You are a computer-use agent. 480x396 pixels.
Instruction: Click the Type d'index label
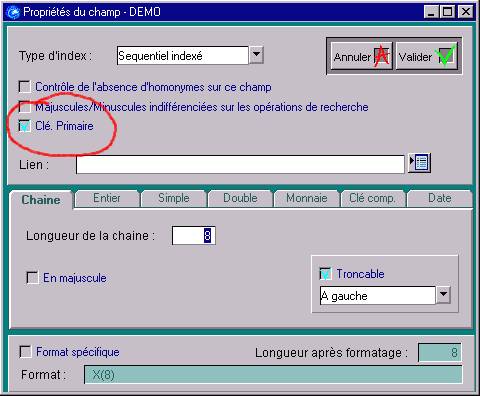coord(55,56)
